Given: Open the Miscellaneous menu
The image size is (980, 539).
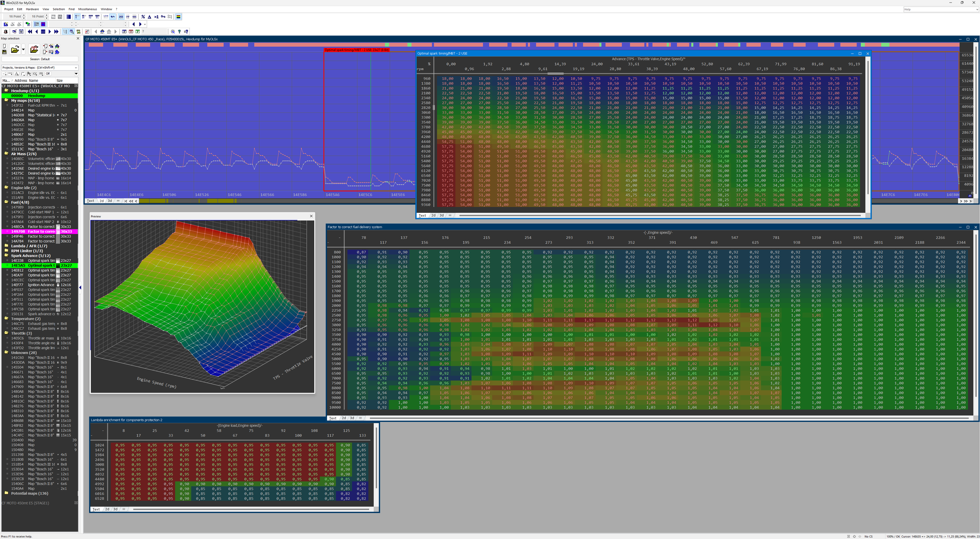Looking at the screenshot, I should pyautogui.click(x=88, y=9).
